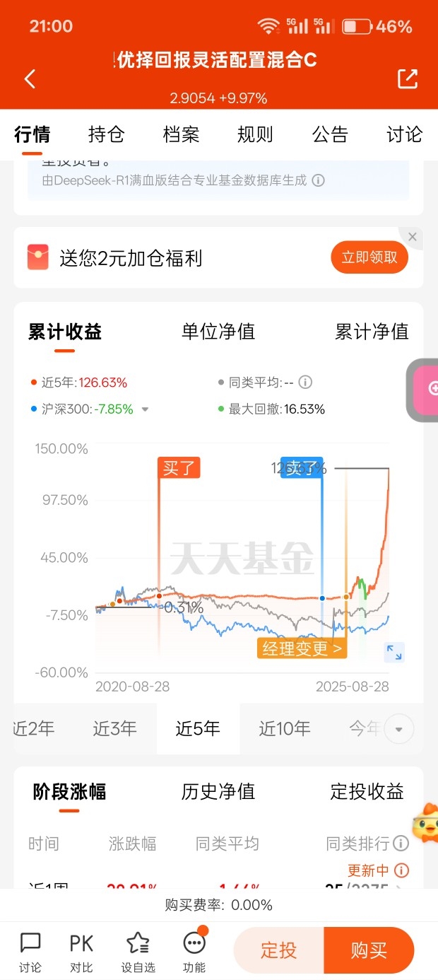Tap the 立即领取 button
This screenshot has width=438, height=980.
point(369,257)
